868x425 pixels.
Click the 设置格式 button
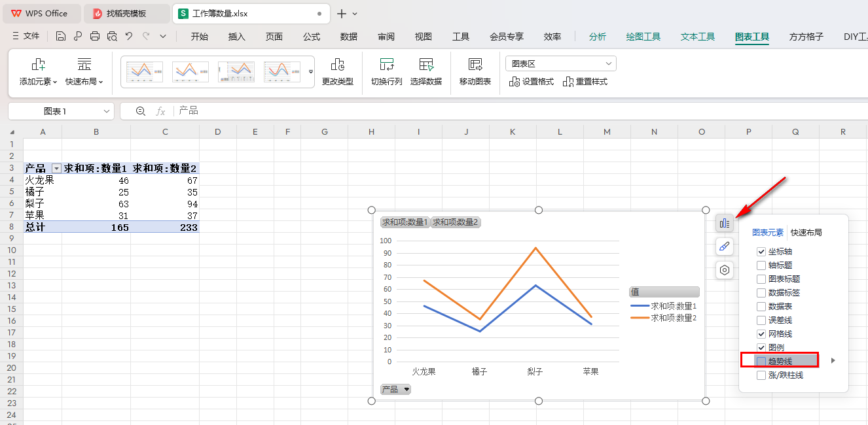pyautogui.click(x=532, y=82)
